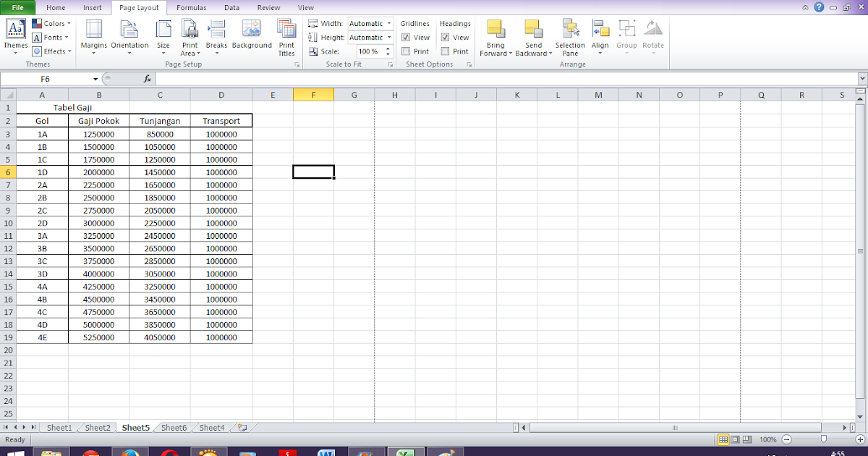
Task: Switch to the Formulas ribbon tab
Action: point(191,7)
